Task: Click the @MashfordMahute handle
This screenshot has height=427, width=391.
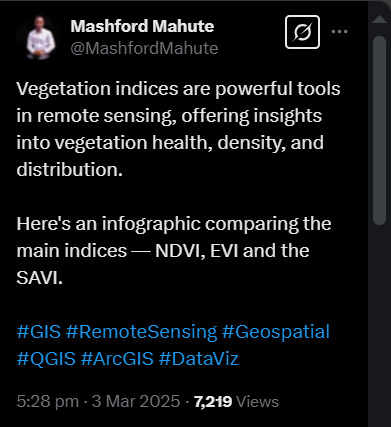Action: [144, 49]
